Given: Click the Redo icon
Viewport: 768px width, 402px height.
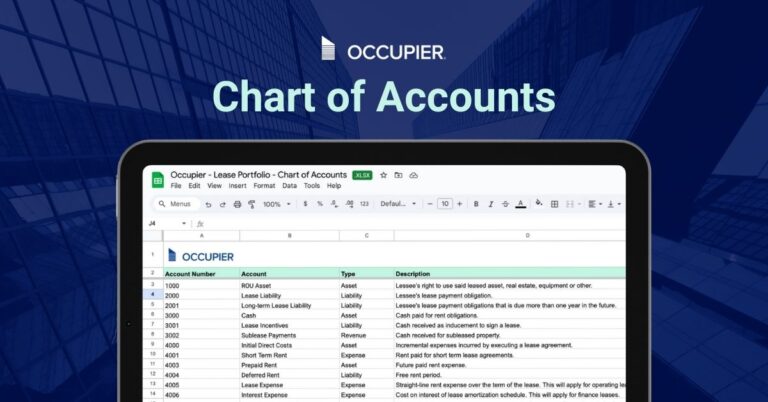Looking at the screenshot, I should coord(222,204).
